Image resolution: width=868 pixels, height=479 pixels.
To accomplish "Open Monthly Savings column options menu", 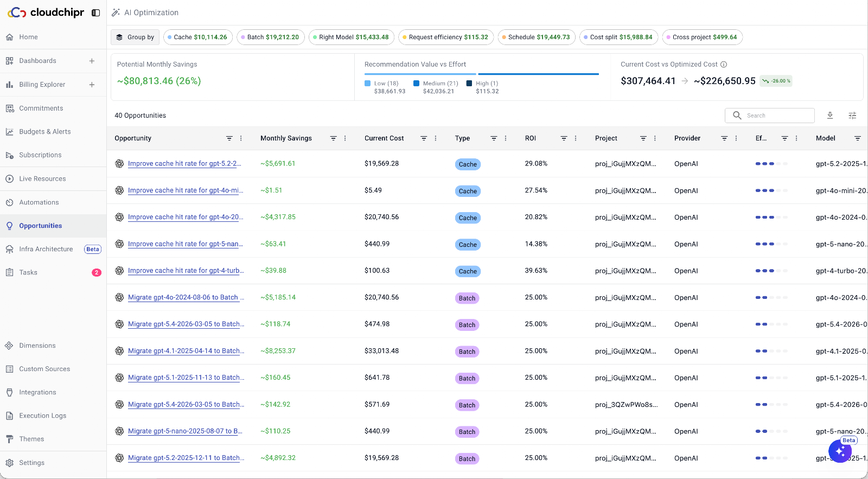I will 345,138.
